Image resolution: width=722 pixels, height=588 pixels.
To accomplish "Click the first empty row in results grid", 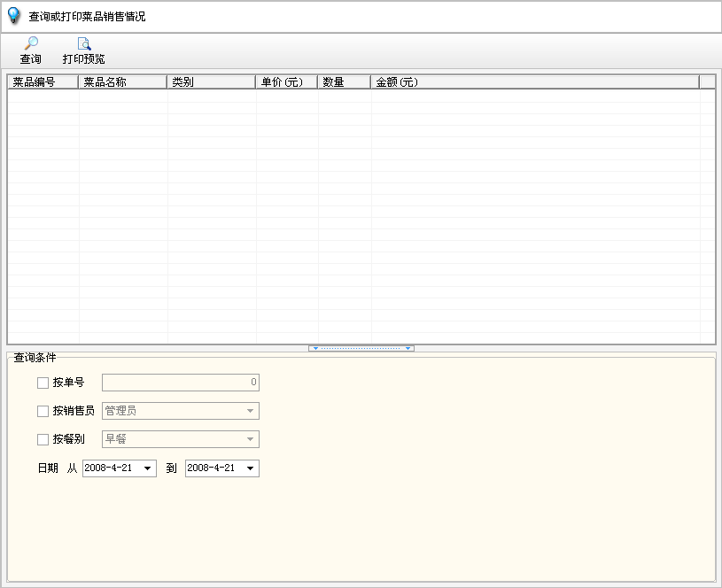I will tap(354, 97).
